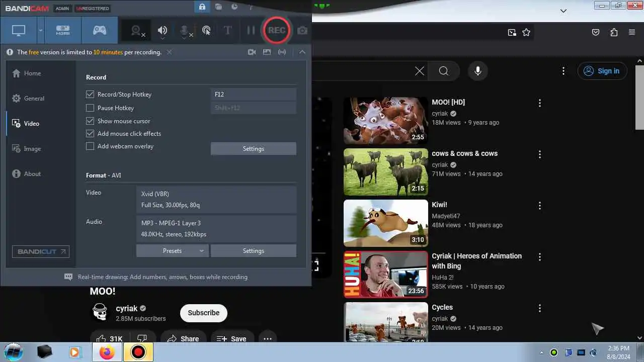The image size is (644, 362).
Task: Subscribe to cyriak channel
Action: pyautogui.click(x=204, y=313)
